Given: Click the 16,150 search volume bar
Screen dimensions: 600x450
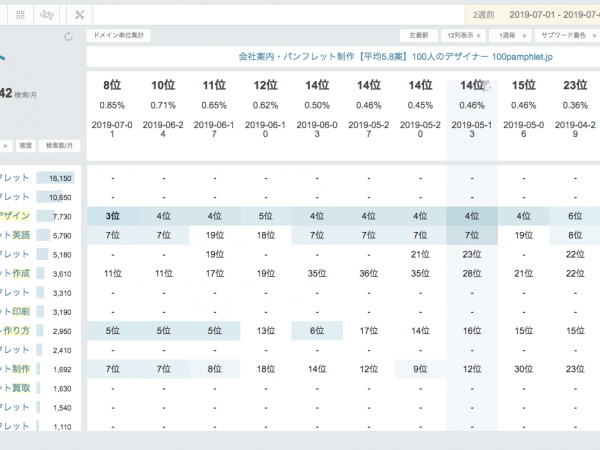Looking at the screenshot, I should tap(55, 178).
